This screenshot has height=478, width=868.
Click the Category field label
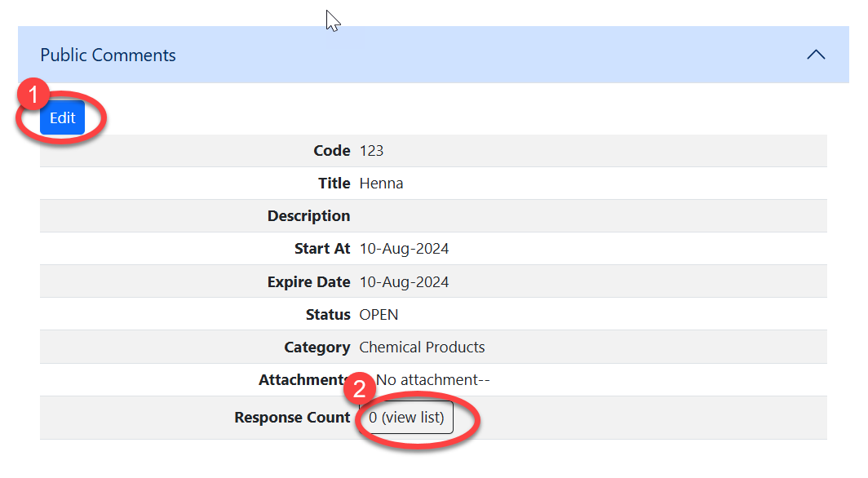[317, 347]
